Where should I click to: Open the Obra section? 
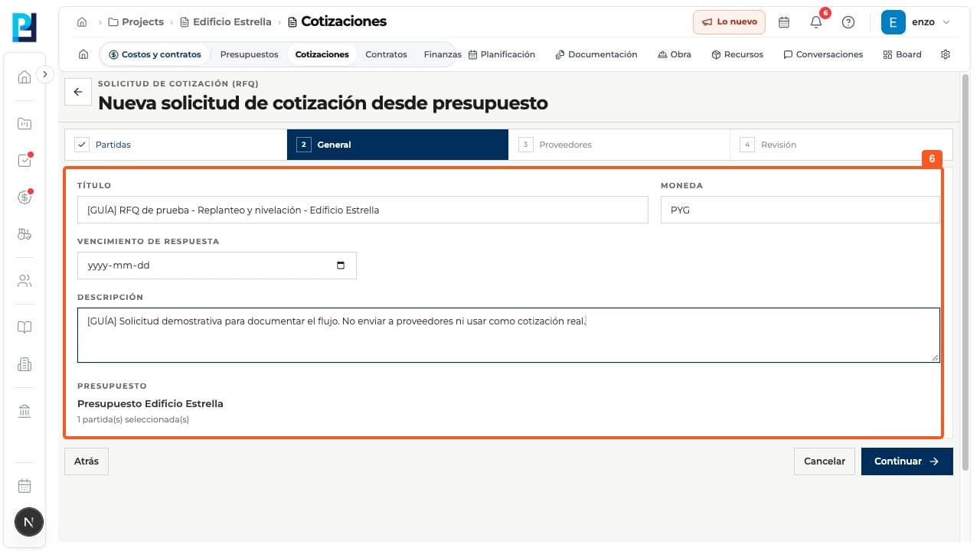coord(675,54)
